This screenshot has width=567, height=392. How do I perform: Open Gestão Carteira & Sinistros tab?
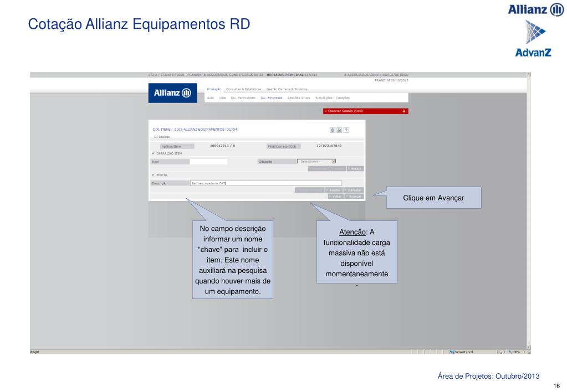click(287, 89)
